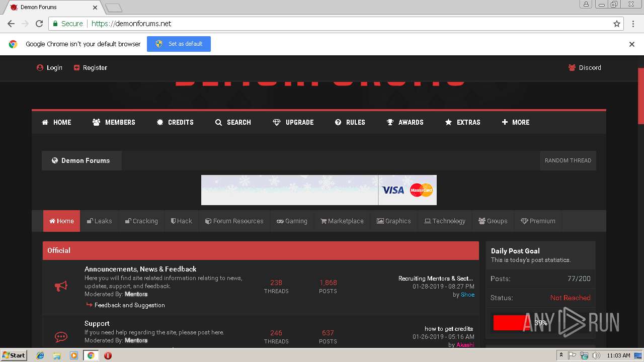Open MEMBERS in main navigation

[114, 122]
